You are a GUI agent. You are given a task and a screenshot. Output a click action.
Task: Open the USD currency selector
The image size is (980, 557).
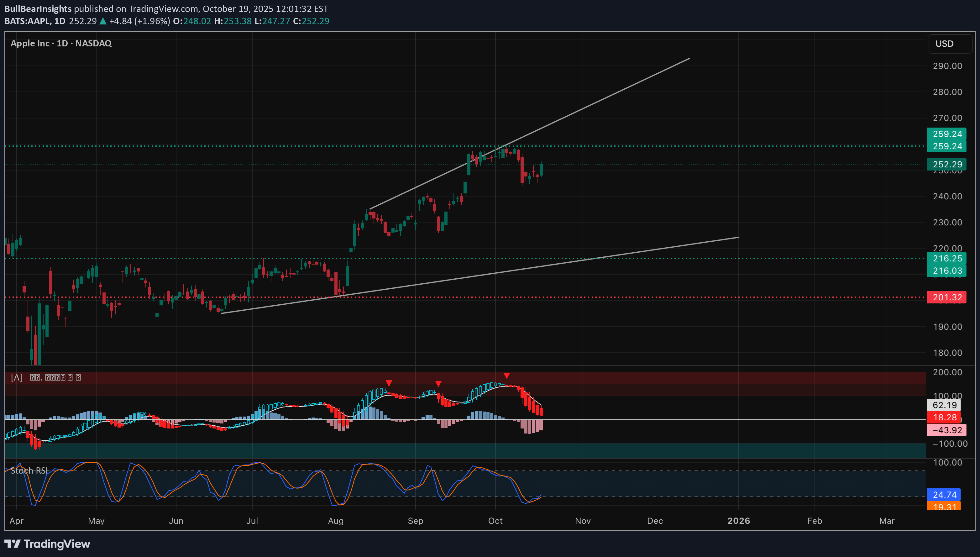(x=950, y=44)
